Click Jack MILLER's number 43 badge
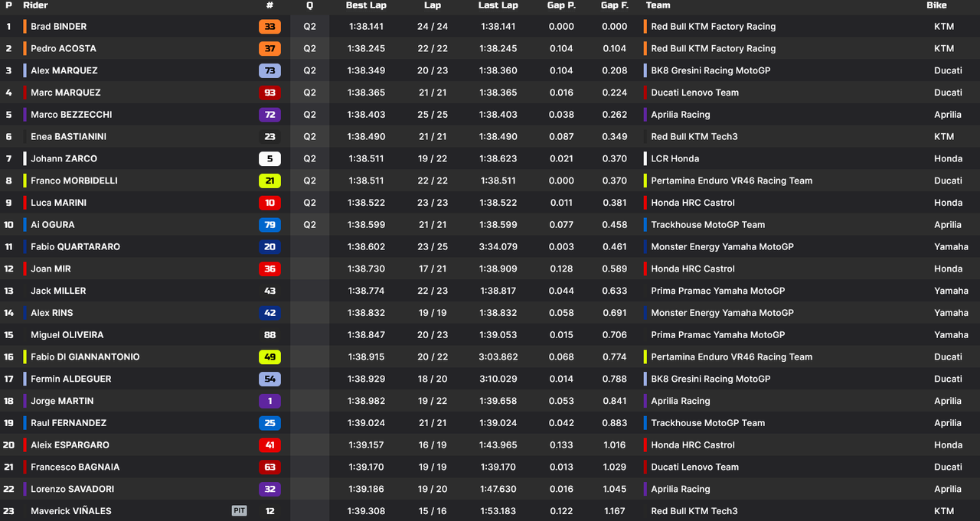Screen dimensions: 980x521 tap(269, 291)
